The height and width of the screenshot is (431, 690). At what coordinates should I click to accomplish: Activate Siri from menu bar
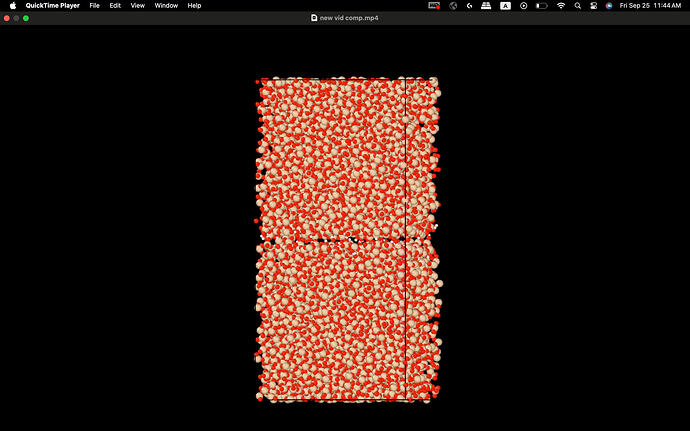coord(609,6)
